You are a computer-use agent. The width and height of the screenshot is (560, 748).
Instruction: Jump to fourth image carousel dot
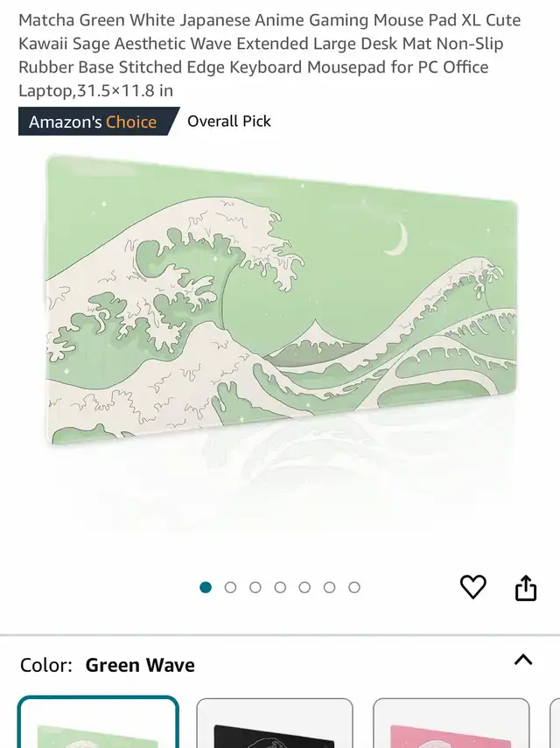(x=280, y=587)
